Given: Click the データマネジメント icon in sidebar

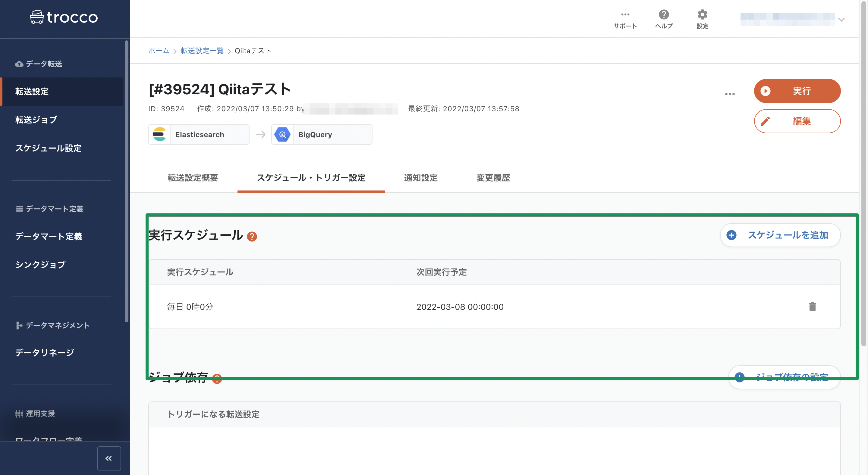Looking at the screenshot, I should click(x=18, y=326).
